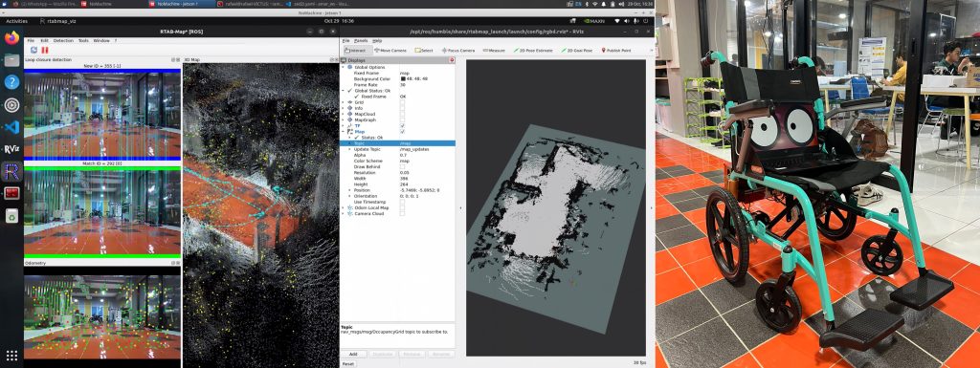
Task: Open the Panels menu in RViz
Action: (x=361, y=40)
